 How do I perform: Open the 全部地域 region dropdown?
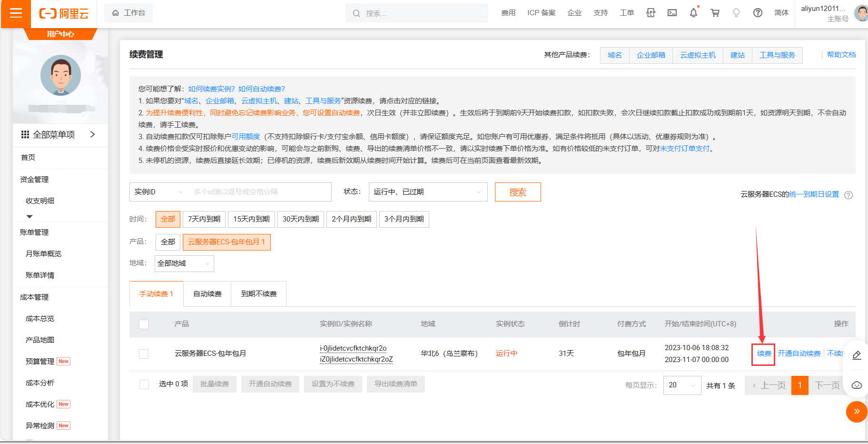(184, 263)
